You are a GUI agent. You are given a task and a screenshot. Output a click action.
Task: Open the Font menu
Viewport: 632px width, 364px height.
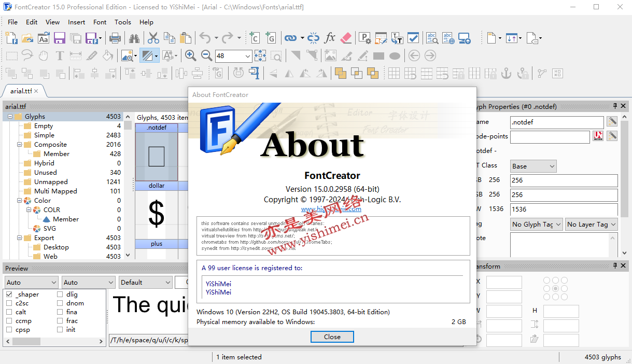(100, 22)
